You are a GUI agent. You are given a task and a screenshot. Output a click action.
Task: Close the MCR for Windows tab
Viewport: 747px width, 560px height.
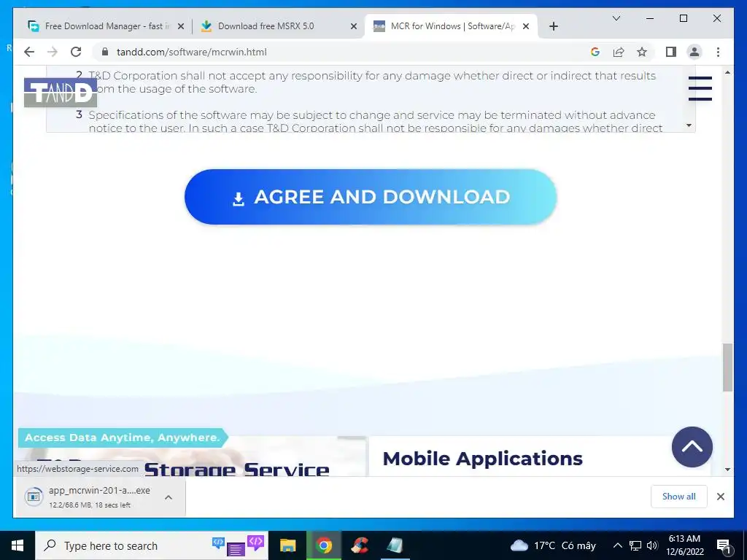pos(526,27)
